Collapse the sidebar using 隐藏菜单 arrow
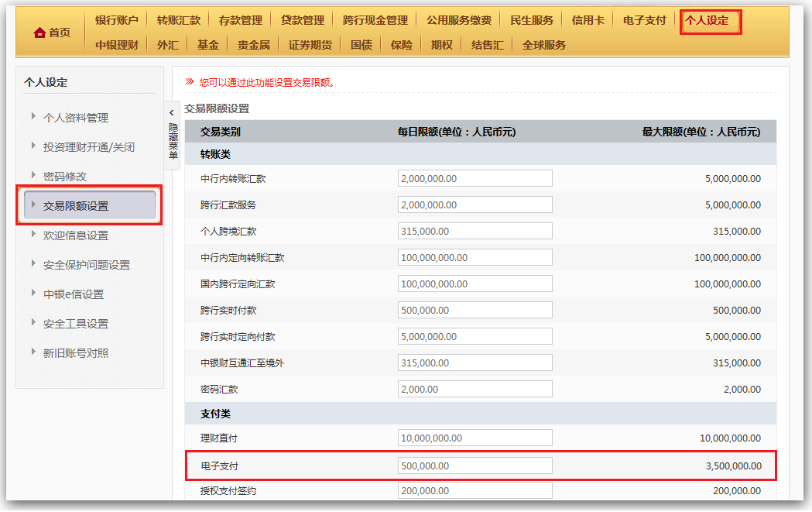 click(x=172, y=113)
